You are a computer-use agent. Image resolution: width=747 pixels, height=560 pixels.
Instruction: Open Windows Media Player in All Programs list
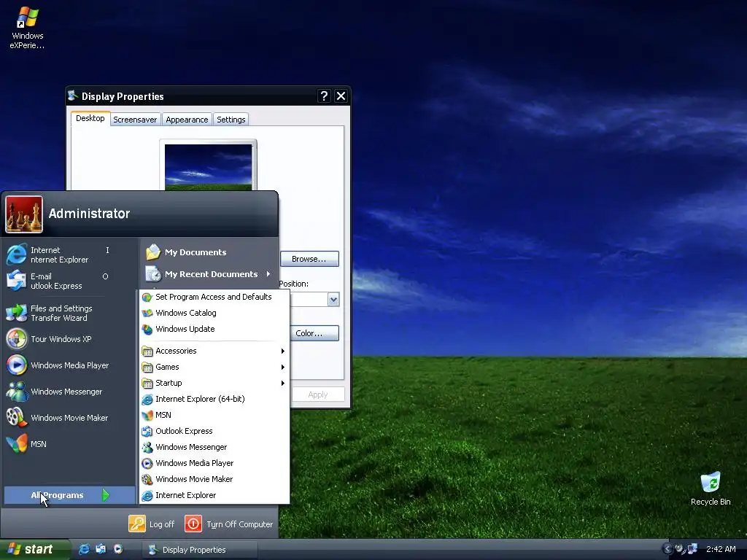pyautogui.click(x=214, y=463)
